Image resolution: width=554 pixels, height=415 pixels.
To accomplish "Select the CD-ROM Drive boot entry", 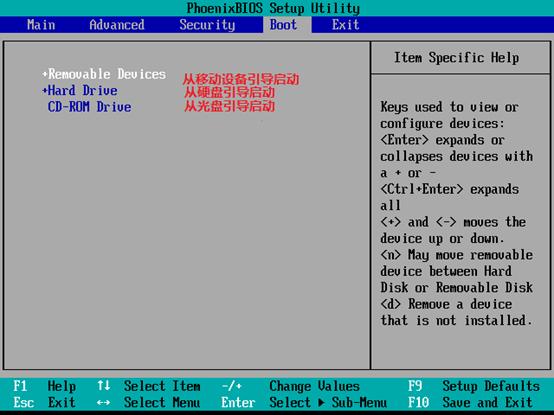I will pos(89,107).
